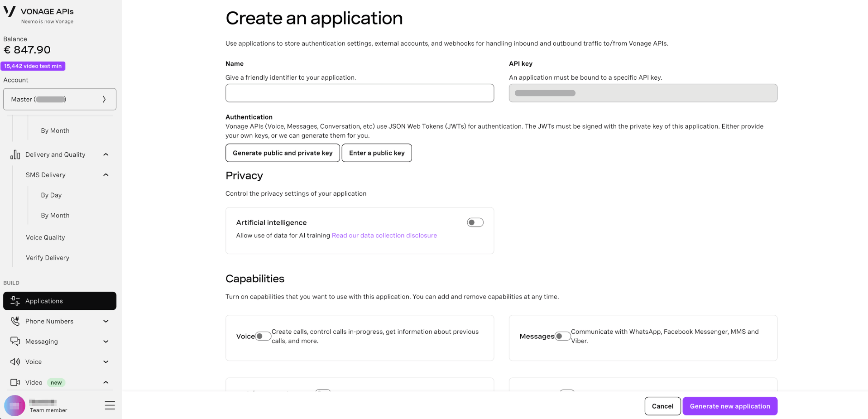
Task: Collapse the Video menu chevron
Action: 106,382
